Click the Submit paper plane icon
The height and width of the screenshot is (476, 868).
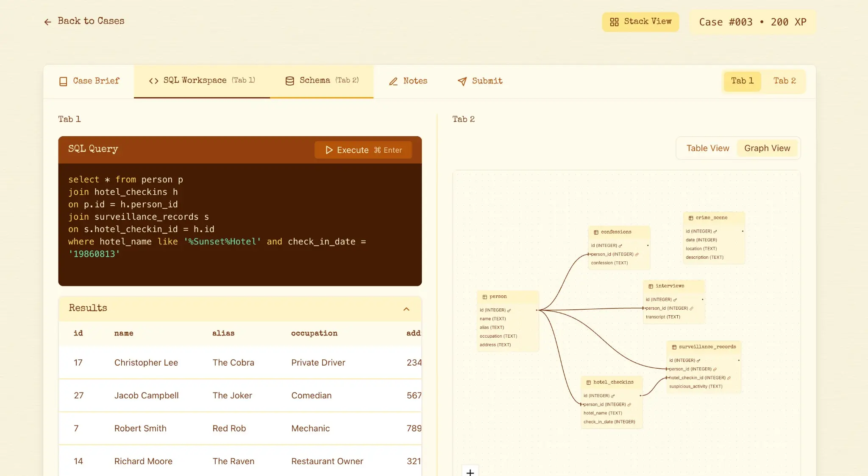(x=462, y=81)
